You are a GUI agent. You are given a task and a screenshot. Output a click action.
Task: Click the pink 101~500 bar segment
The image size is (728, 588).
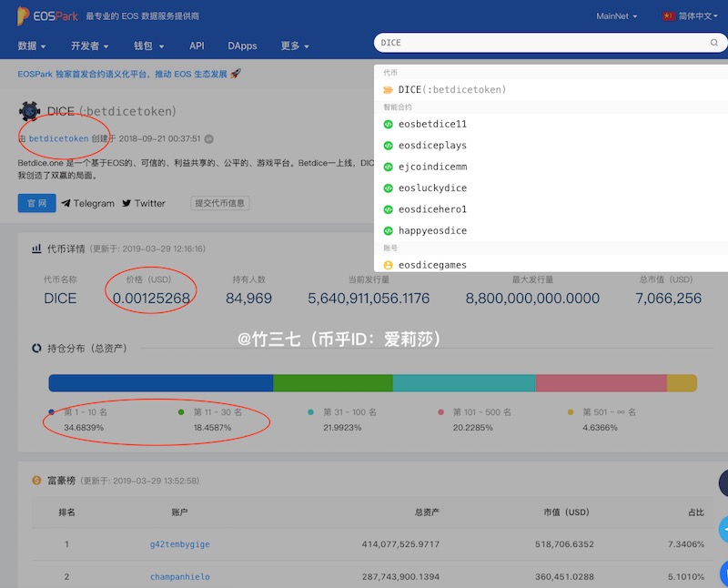pyautogui.click(x=602, y=383)
